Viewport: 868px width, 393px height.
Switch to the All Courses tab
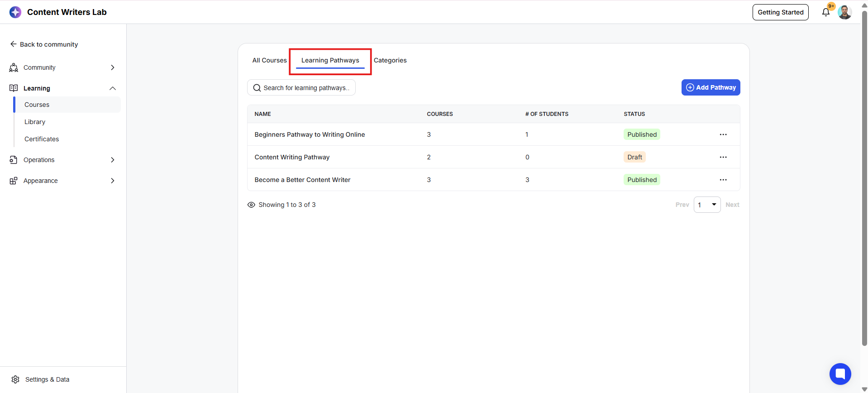[x=269, y=60]
